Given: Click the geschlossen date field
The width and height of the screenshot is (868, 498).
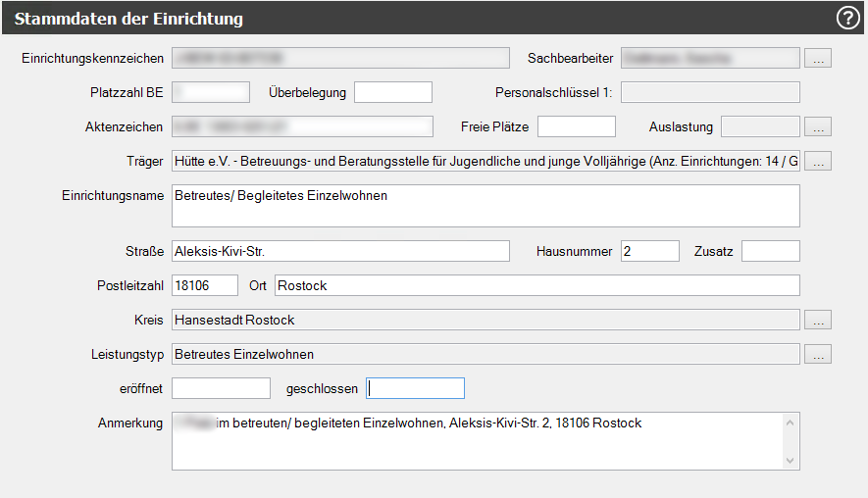Looking at the screenshot, I should click(x=415, y=388).
